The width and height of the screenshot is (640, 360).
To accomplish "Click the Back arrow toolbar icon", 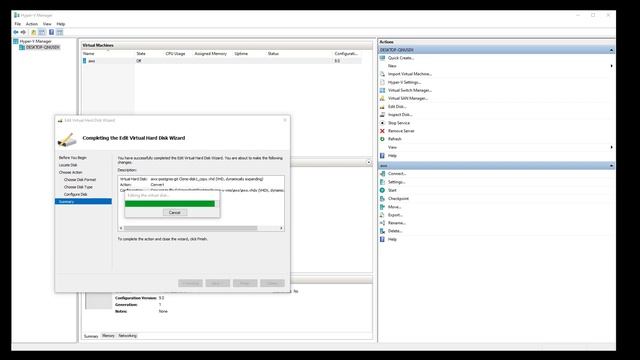I will point(16,32).
